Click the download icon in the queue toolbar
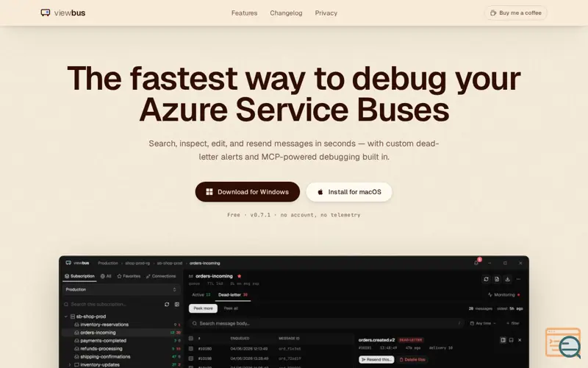The image size is (588, 368). click(x=507, y=279)
